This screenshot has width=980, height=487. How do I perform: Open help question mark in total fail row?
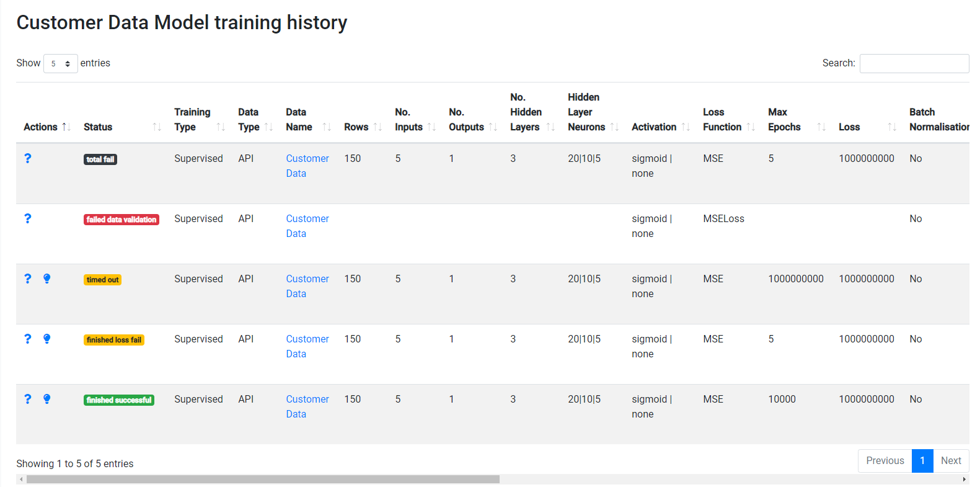[x=27, y=158]
